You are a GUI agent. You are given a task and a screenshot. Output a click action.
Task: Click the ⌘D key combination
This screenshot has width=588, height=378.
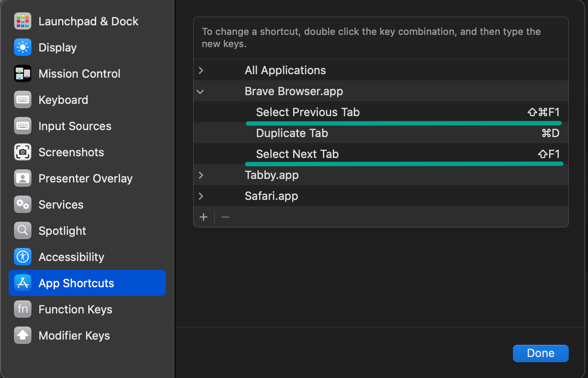click(x=550, y=133)
